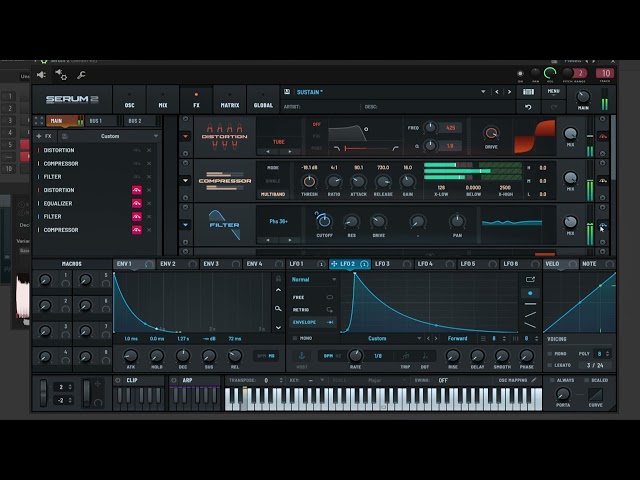Click the pink bypass icon on second DISTORTION row
The width and height of the screenshot is (640, 480).
coord(137,190)
